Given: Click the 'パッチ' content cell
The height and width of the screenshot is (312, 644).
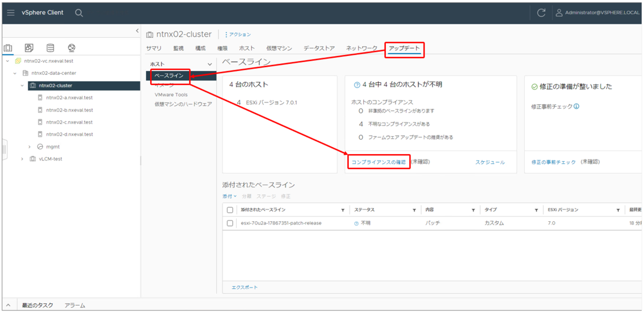Looking at the screenshot, I should point(433,223).
